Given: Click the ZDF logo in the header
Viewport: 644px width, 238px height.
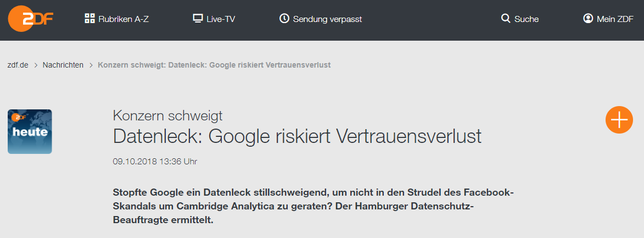Looking at the screenshot, I should tap(31, 19).
